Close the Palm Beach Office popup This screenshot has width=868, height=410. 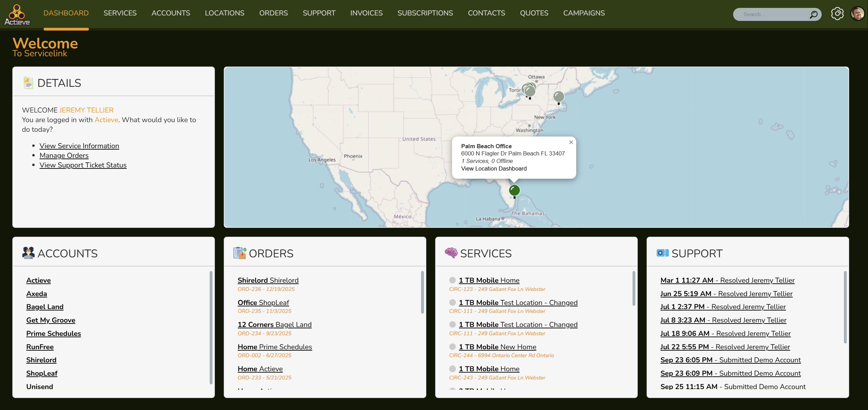pyautogui.click(x=571, y=142)
